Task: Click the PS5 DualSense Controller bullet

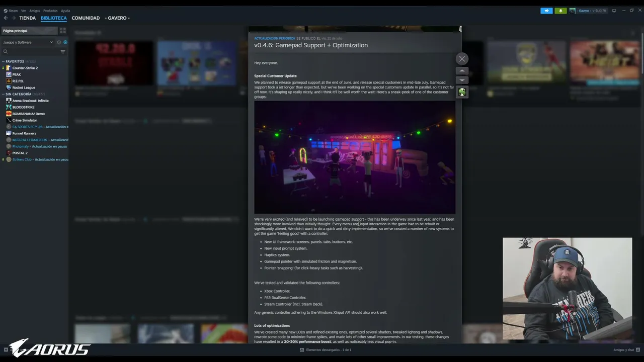Action: 285,298
